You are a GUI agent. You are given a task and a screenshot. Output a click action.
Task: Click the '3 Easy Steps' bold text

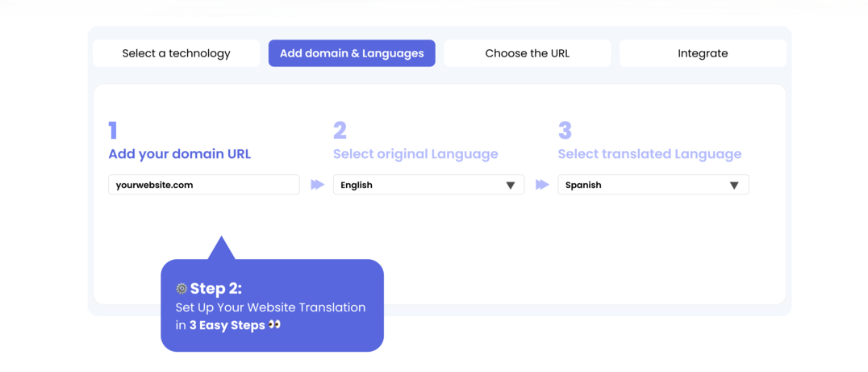(227, 325)
